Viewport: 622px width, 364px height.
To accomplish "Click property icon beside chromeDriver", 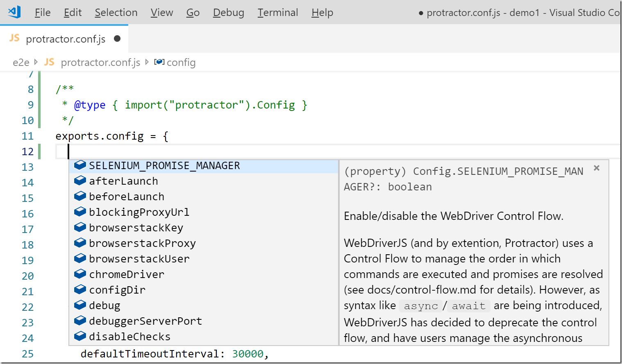I will [80, 274].
